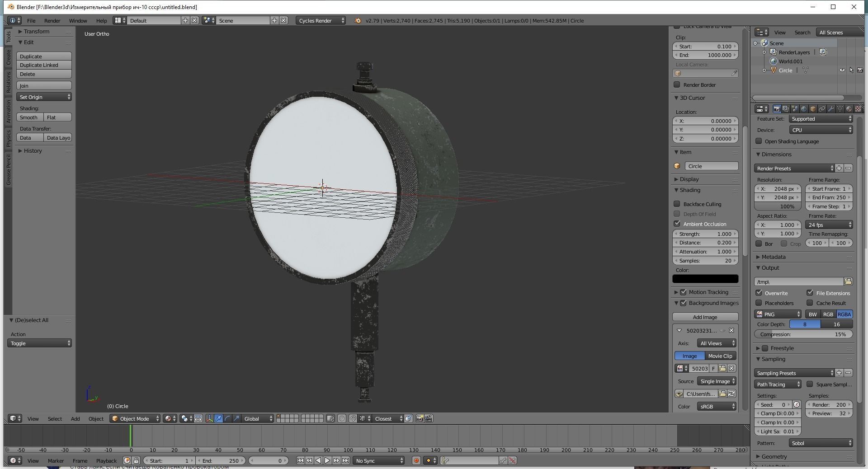Screen dimensions: 868x469
Task: Uncheck Motion Tracking checkbox
Action: click(683, 292)
